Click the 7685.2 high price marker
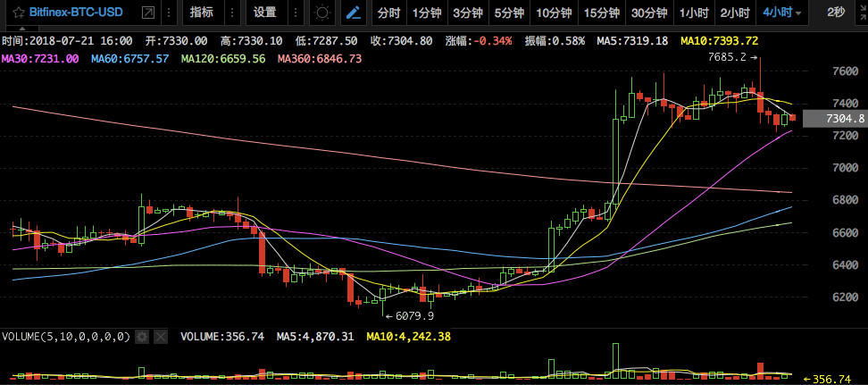 click(733, 57)
